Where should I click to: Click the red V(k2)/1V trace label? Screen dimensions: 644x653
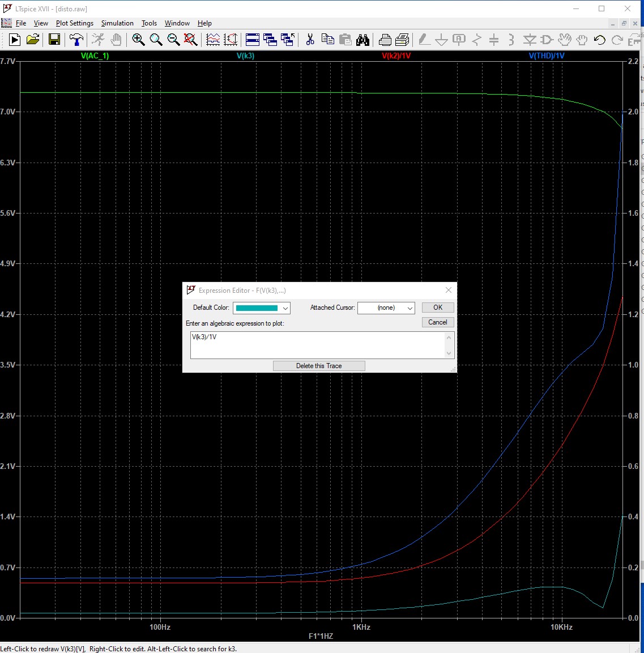click(x=396, y=56)
